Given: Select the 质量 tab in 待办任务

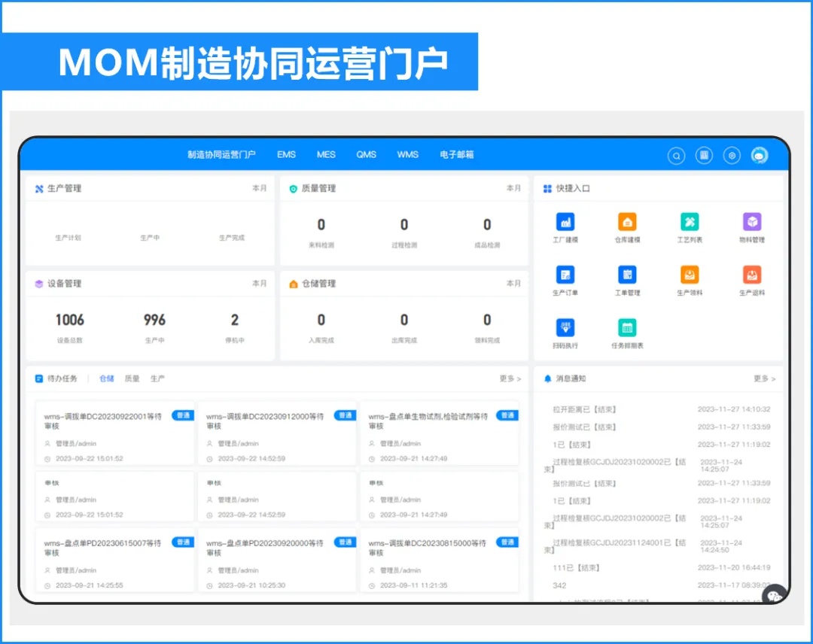Looking at the screenshot, I should pos(132,378).
